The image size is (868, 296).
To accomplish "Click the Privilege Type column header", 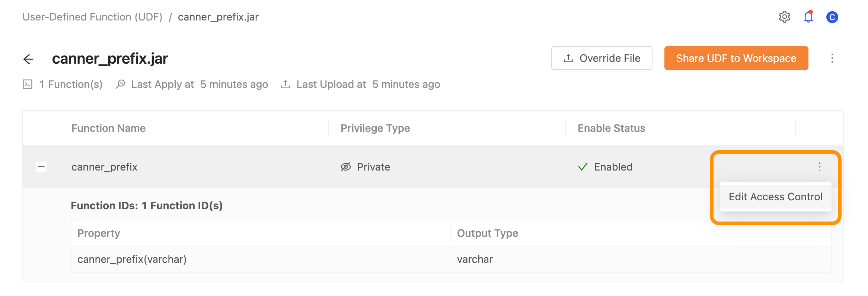I will (x=375, y=128).
